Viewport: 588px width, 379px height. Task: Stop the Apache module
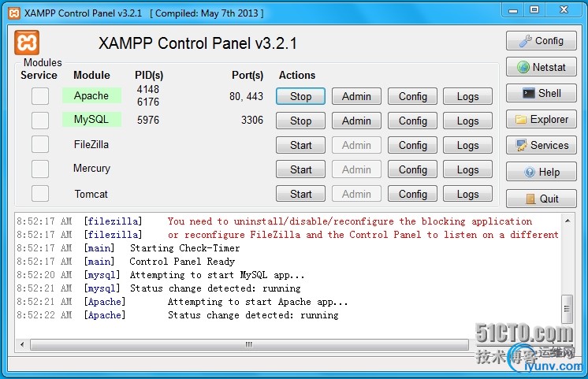pyautogui.click(x=300, y=96)
